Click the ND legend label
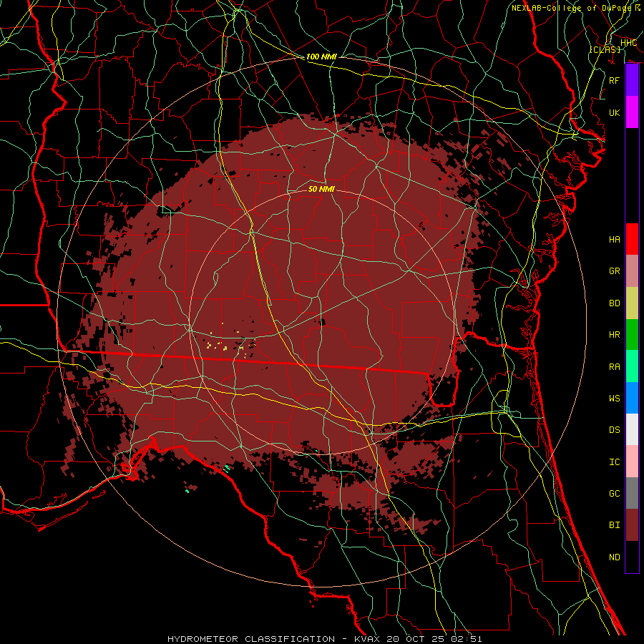The width and height of the screenshot is (644, 644). [615, 557]
